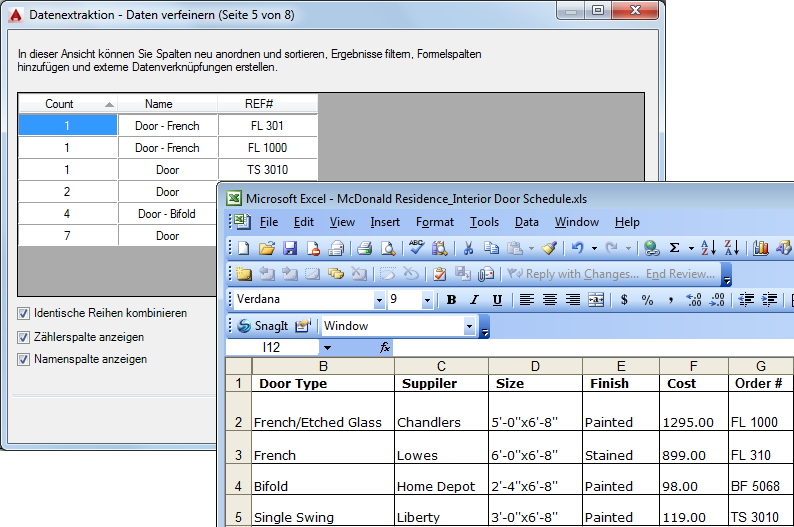Open the Verdana font dropdown

(x=379, y=300)
